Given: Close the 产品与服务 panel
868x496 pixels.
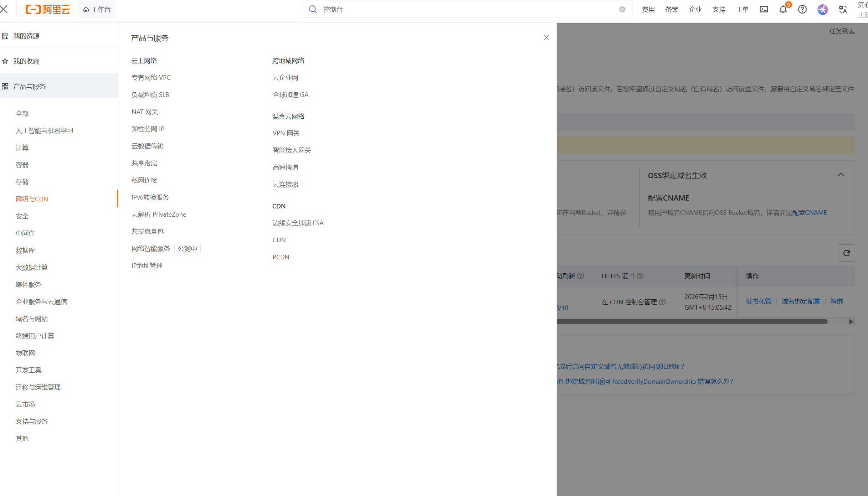Looking at the screenshot, I should click(546, 38).
